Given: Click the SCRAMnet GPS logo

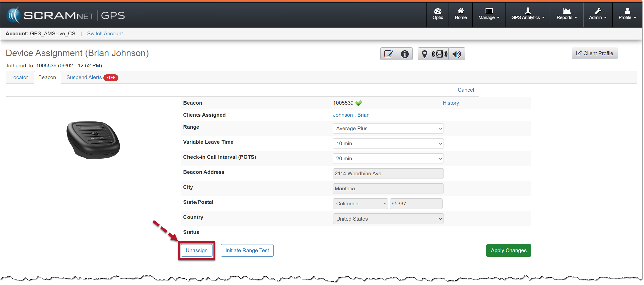Looking at the screenshot, I should [66, 15].
